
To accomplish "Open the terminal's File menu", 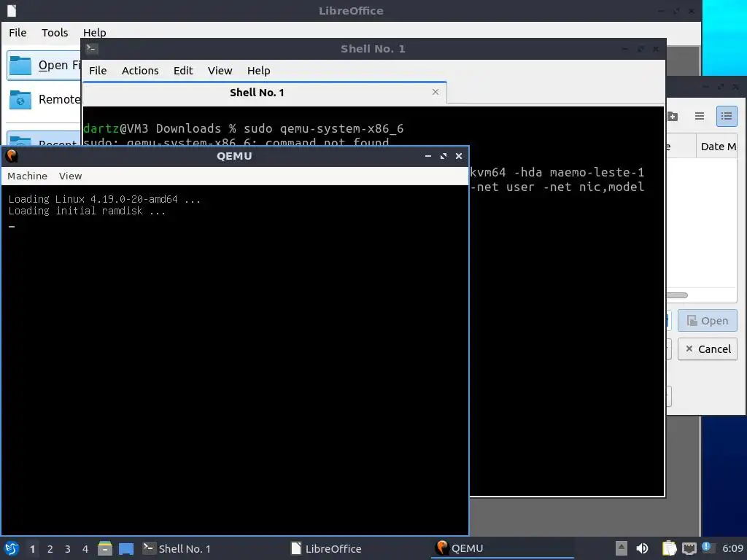I will tap(98, 71).
